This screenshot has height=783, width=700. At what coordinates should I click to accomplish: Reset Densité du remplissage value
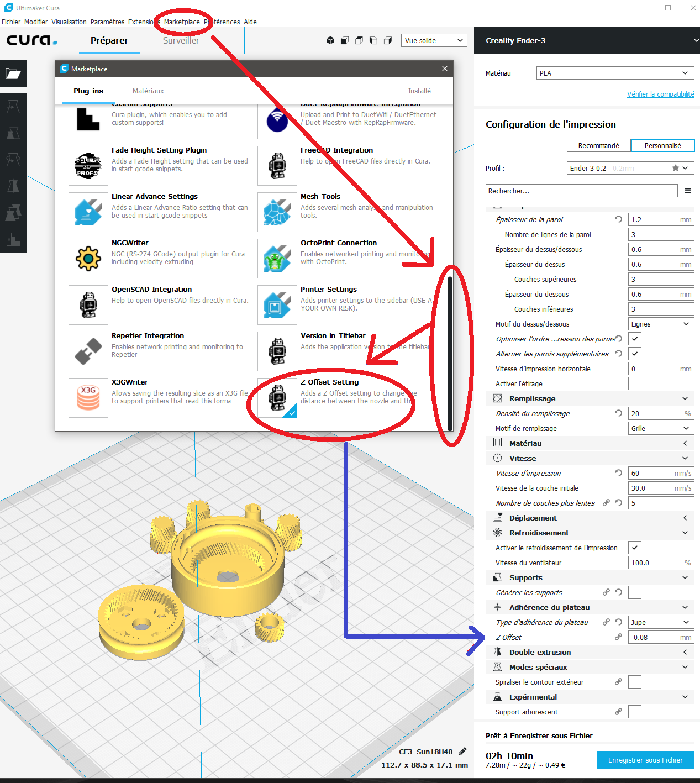pyautogui.click(x=618, y=413)
